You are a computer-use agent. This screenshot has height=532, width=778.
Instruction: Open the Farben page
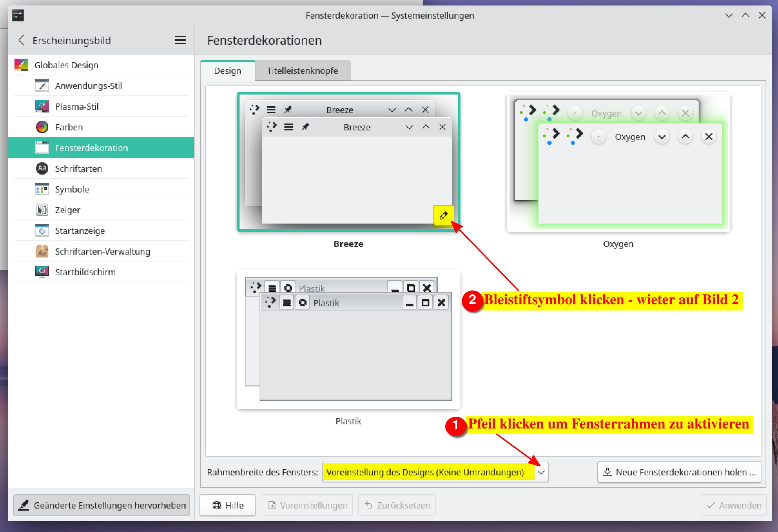point(101,127)
